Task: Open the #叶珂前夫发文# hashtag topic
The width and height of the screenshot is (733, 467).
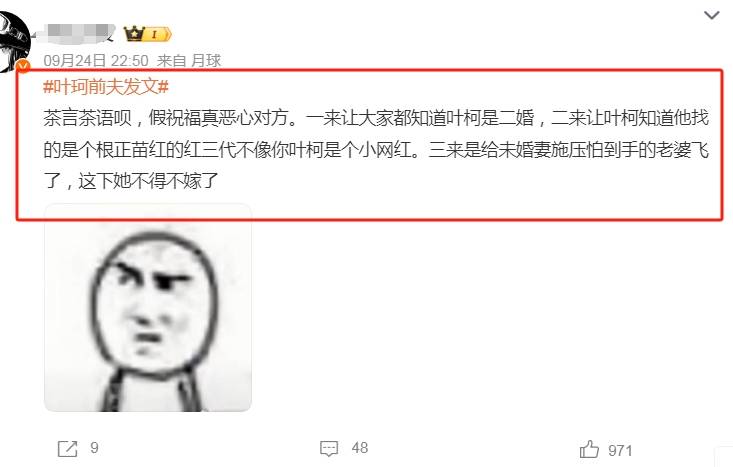Action: (106, 86)
